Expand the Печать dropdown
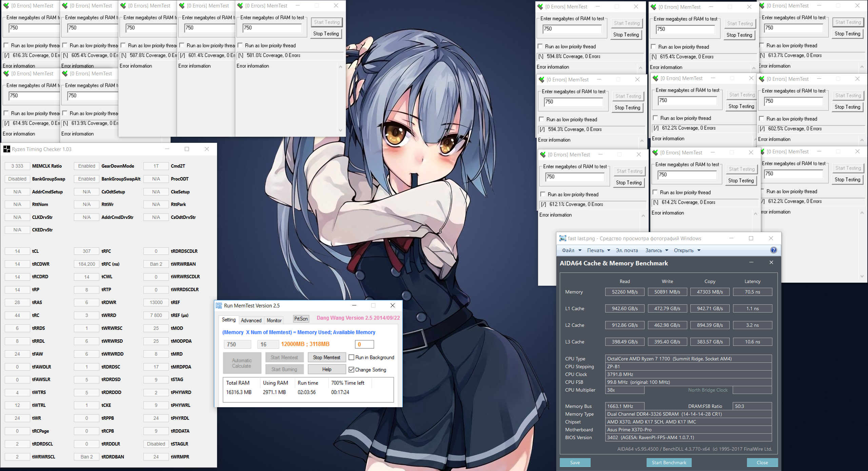Image resolution: width=868 pixels, height=471 pixels. pyautogui.click(x=599, y=250)
